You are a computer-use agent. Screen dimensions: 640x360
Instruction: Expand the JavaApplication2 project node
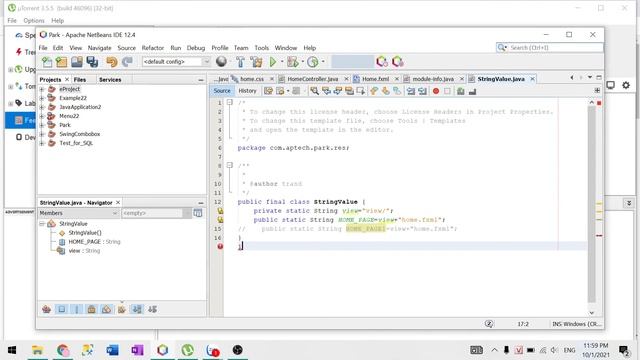tap(42, 107)
